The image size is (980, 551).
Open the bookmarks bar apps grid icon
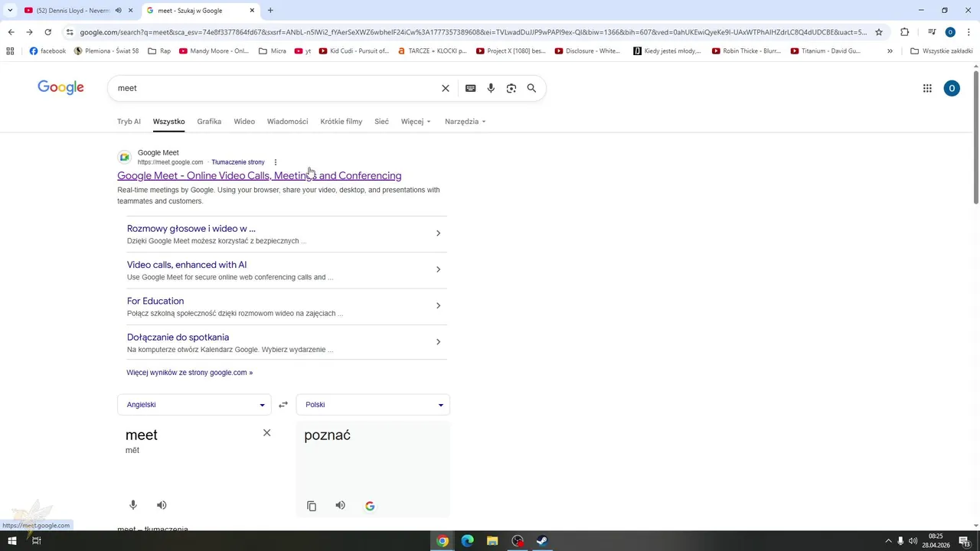coord(10,51)
